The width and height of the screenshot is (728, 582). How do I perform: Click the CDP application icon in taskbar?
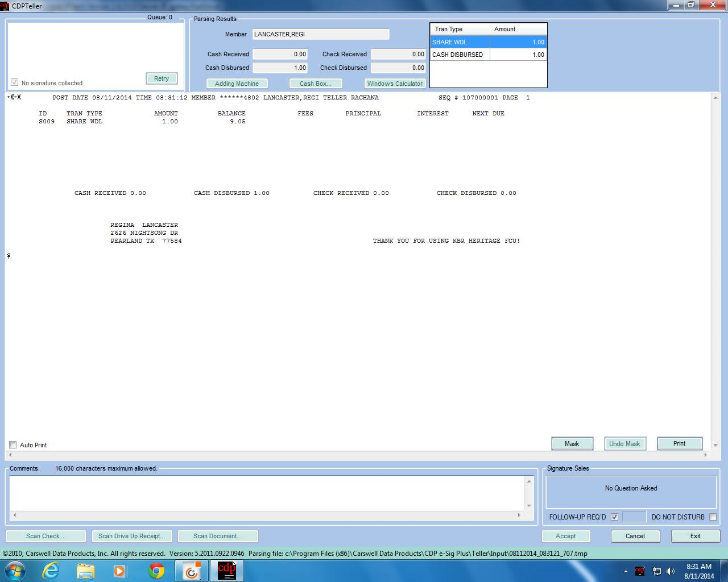tap(226, 571)
